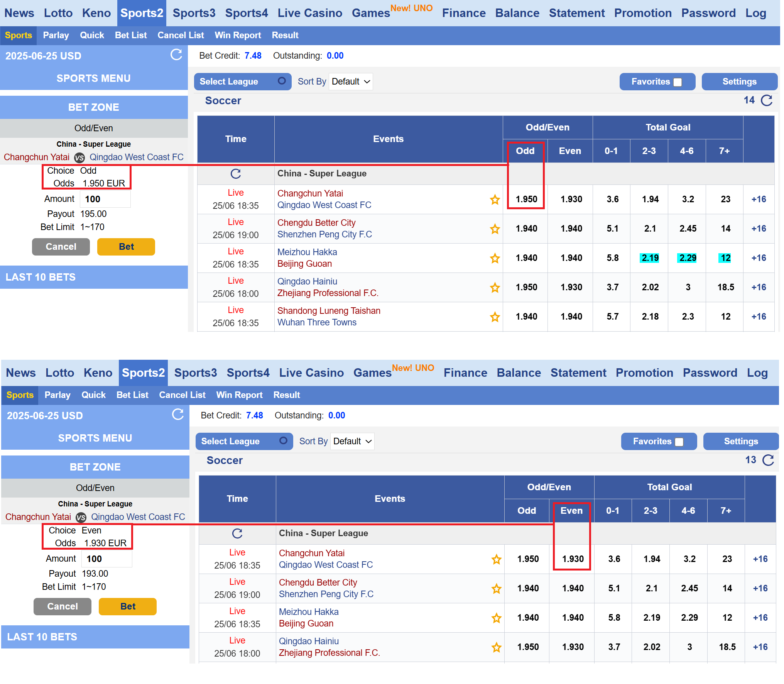784x684 pixels.
Task: Refresh date balance icon in bottom screenshot
Action: 178,415
